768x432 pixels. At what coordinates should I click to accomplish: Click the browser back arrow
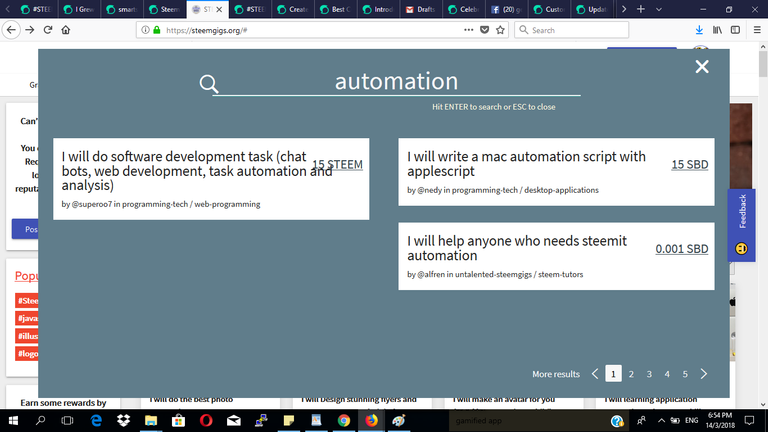point(11,30)
